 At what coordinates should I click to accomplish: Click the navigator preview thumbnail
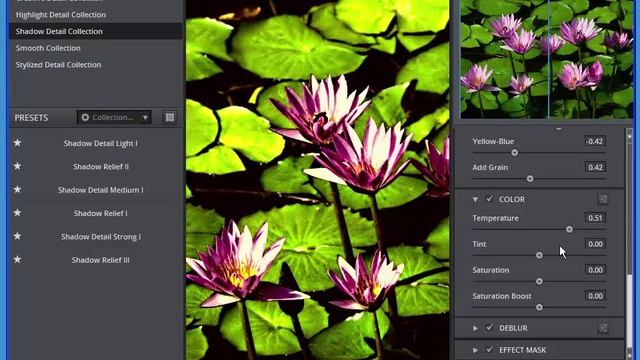(547, 59)
